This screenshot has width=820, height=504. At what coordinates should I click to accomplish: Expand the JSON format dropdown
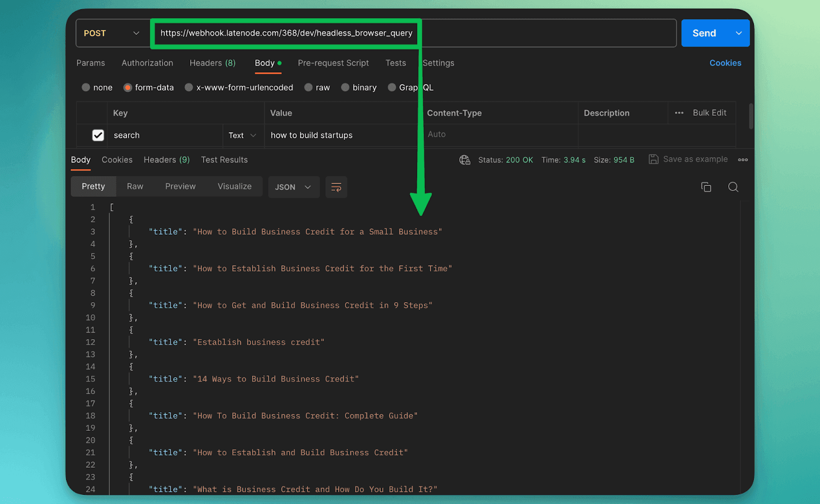point(293,187)
